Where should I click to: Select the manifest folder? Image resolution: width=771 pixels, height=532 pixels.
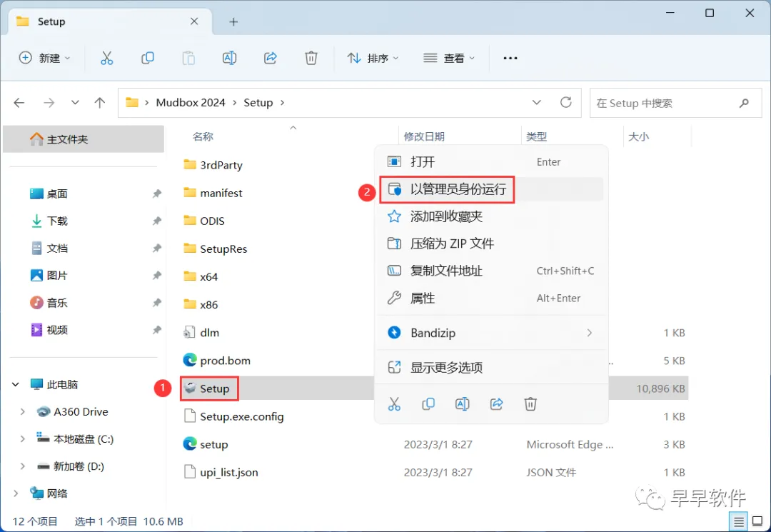[x=221, y=194]
